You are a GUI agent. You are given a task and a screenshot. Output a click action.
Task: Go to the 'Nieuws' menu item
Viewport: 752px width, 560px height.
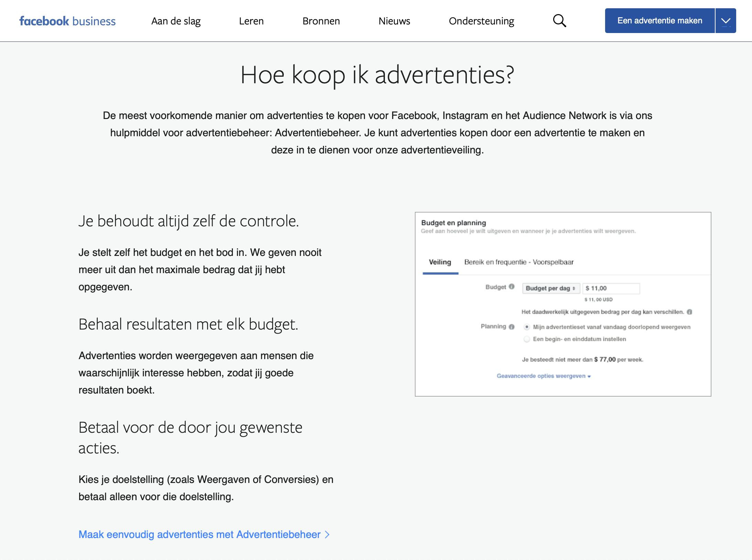tap(394, 21)
